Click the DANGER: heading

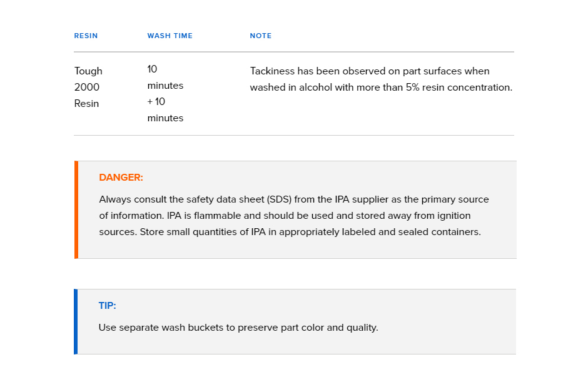[x=121, y=178]
